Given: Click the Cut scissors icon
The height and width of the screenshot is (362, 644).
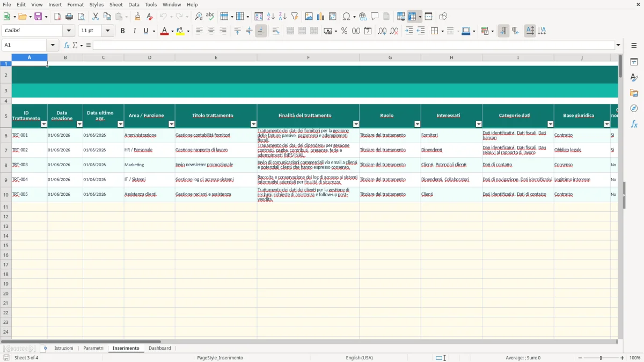Looking at the screenshot, I should (x=96, y=17).
